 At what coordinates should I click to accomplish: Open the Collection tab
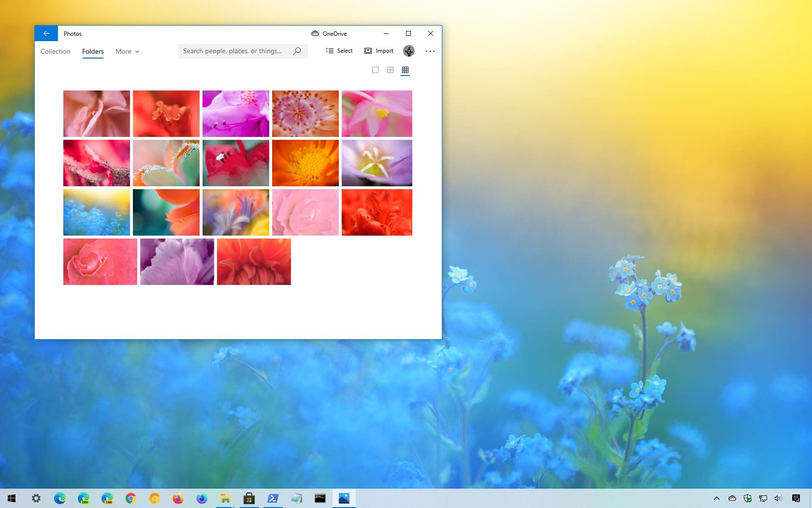56,51
